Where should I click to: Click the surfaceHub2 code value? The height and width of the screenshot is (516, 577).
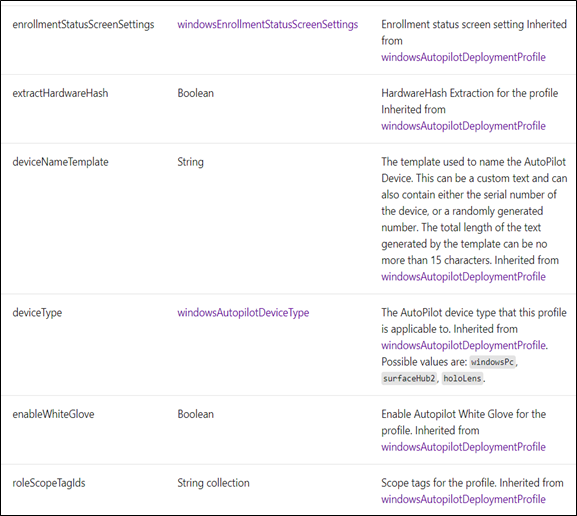pos(409,378)
